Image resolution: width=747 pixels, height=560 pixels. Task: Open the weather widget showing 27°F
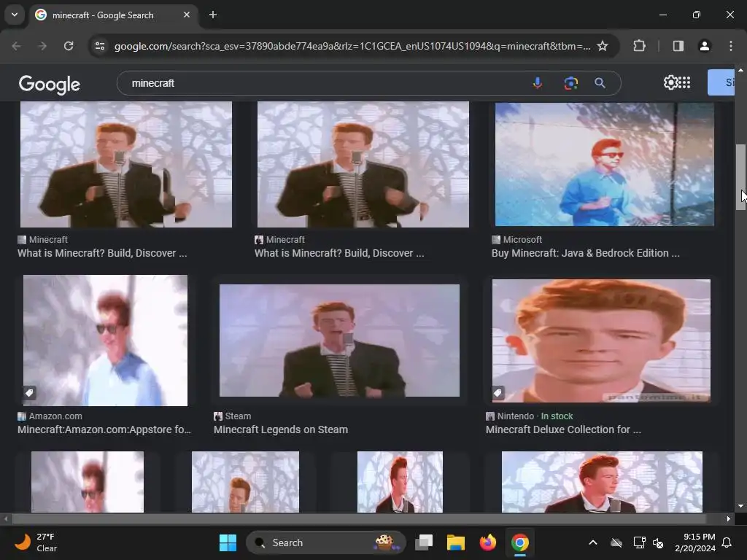(36, 542)
